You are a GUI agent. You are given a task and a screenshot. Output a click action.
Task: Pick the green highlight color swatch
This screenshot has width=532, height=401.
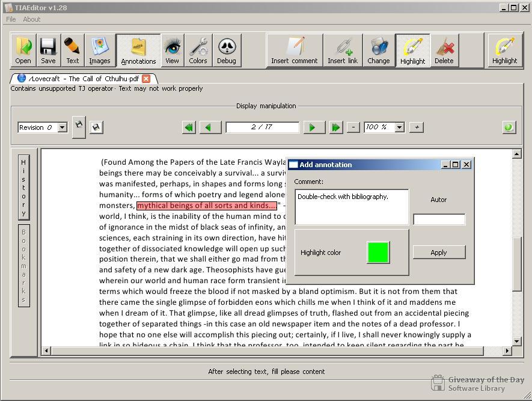(378, 253)
